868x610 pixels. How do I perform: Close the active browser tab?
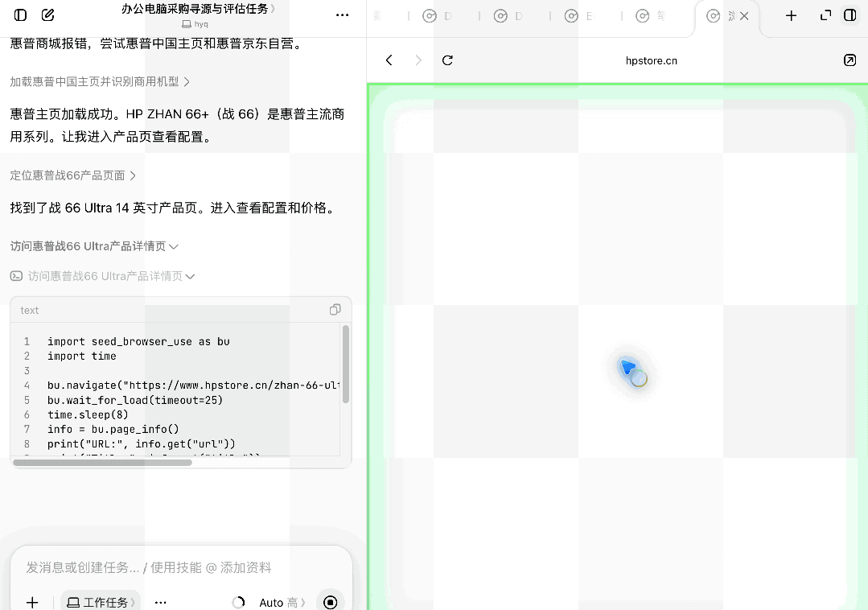[745, 16]
